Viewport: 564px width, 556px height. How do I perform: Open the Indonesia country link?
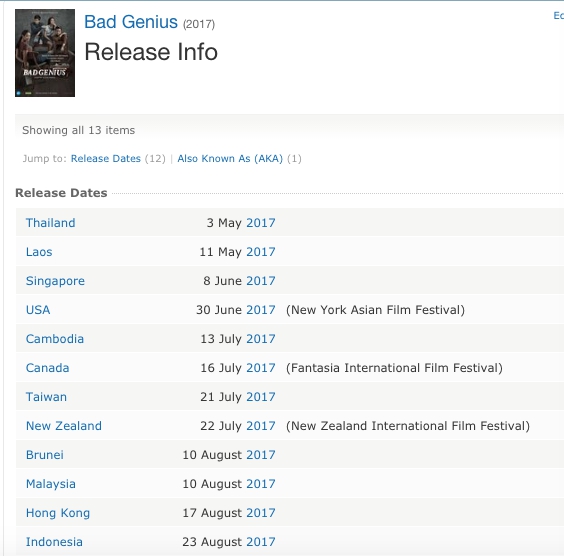pyautogui.click(x=54, y=542)
